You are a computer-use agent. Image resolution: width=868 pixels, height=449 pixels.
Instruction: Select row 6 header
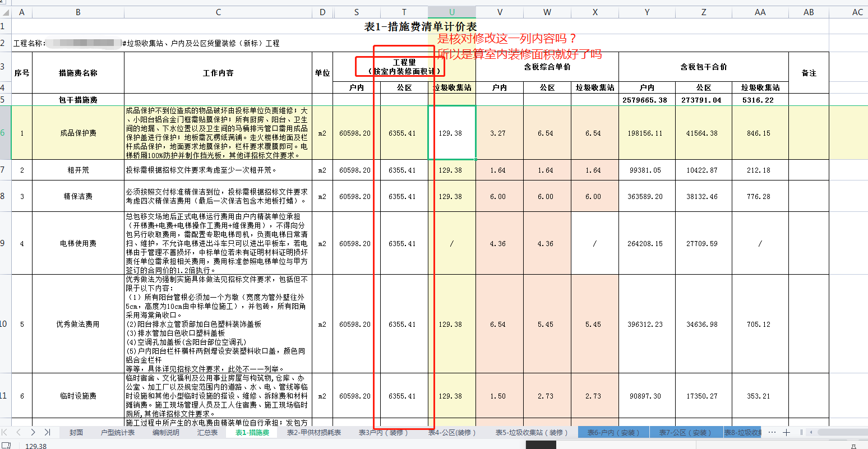[6, 133]
